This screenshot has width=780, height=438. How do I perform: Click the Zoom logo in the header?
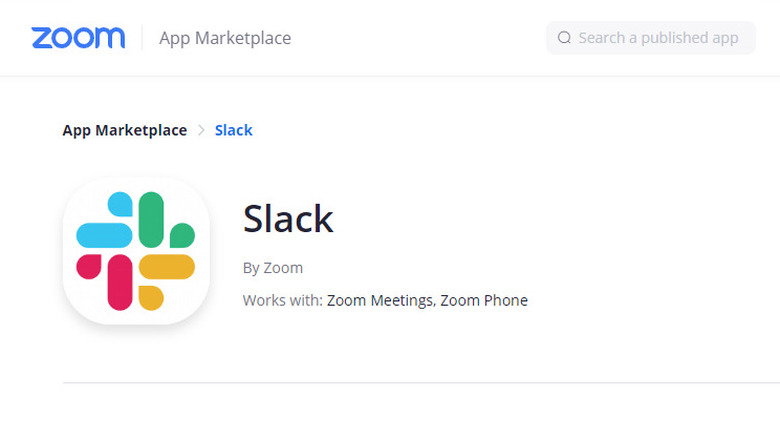click(x=78, y=38)
